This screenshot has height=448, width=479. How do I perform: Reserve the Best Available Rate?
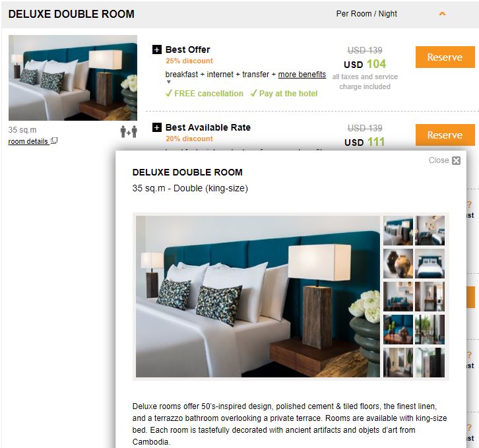445,135
